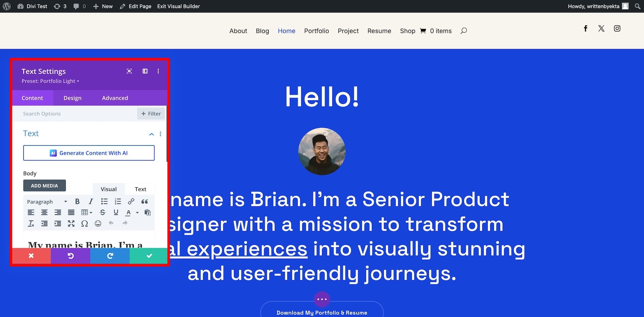
Task: Click the blockquote icon
Action: click(x=145, y=202)
